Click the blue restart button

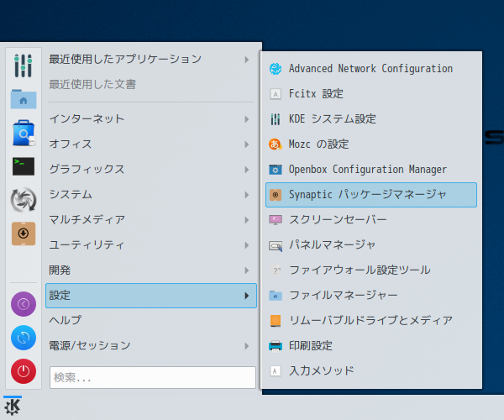click(x=24, y=338)
